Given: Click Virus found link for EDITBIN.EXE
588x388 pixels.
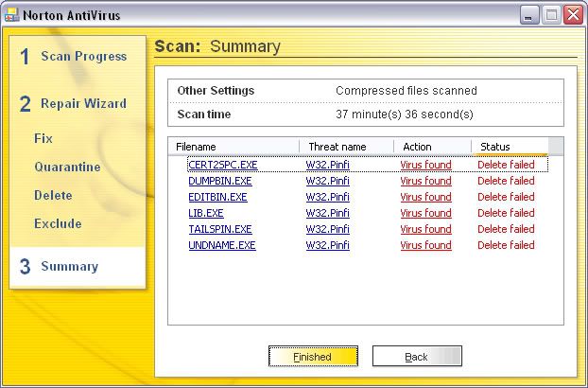Looking at the screenshot, I should tap(426, 197).
